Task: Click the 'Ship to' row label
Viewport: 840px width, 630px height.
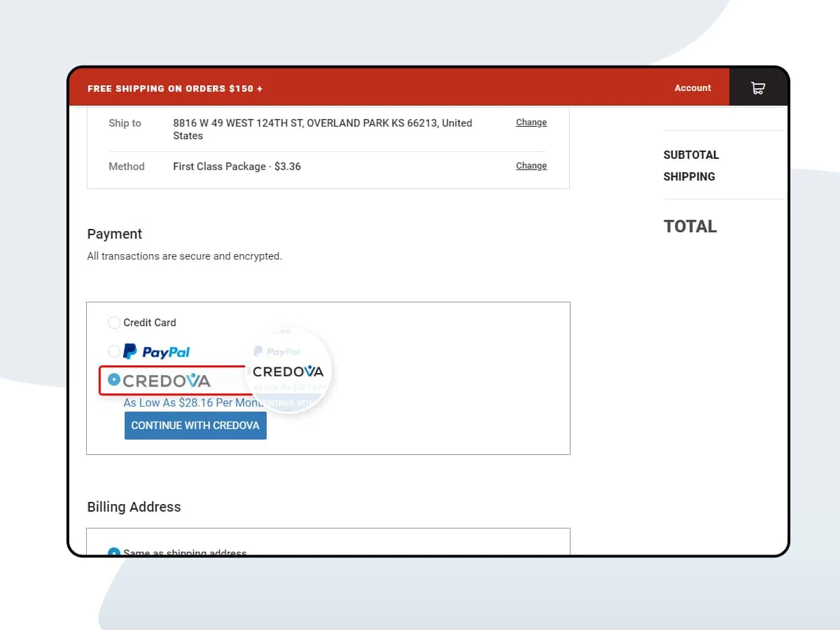Action: click(x=125, y=123)
